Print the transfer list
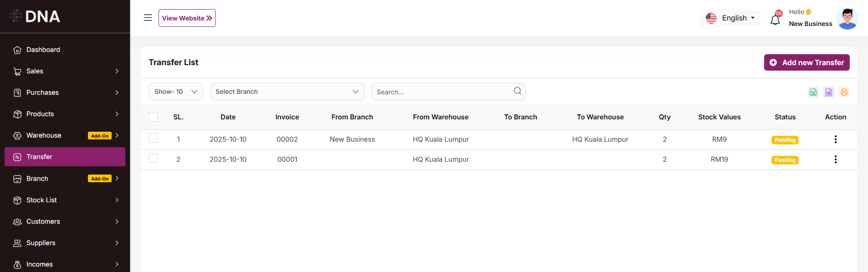 pos(844,92)
